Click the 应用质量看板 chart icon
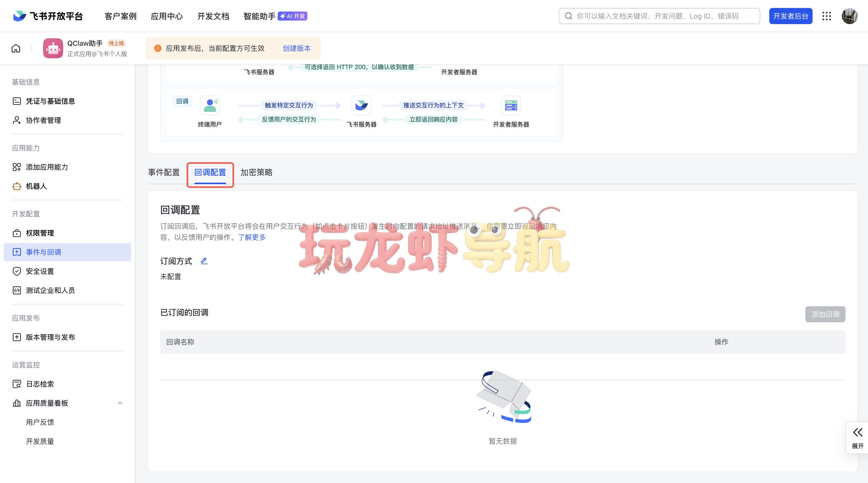Viewport: 868px width, 483px height. [16, 403]
